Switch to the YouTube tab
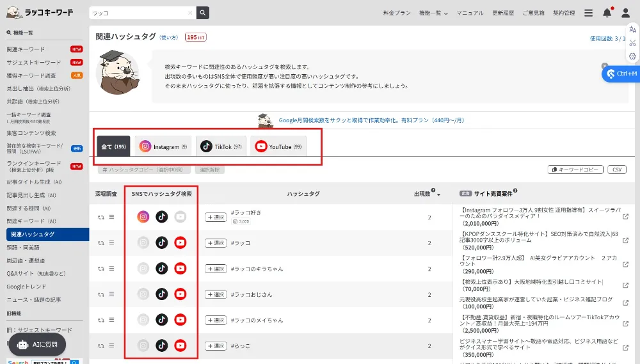 [278, 146]
